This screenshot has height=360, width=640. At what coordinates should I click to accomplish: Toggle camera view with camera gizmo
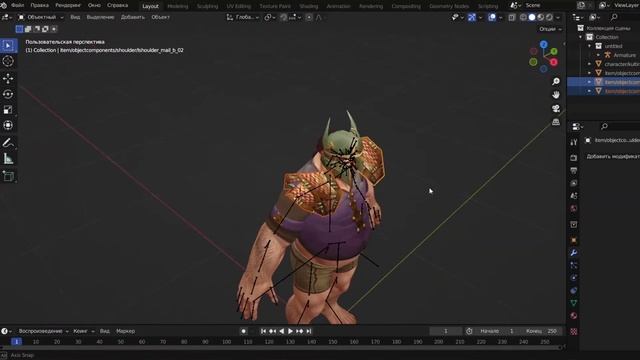coord(556,108)
